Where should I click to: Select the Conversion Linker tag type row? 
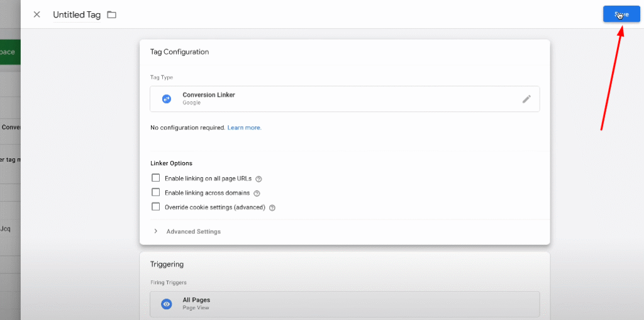tap(345, 99)
